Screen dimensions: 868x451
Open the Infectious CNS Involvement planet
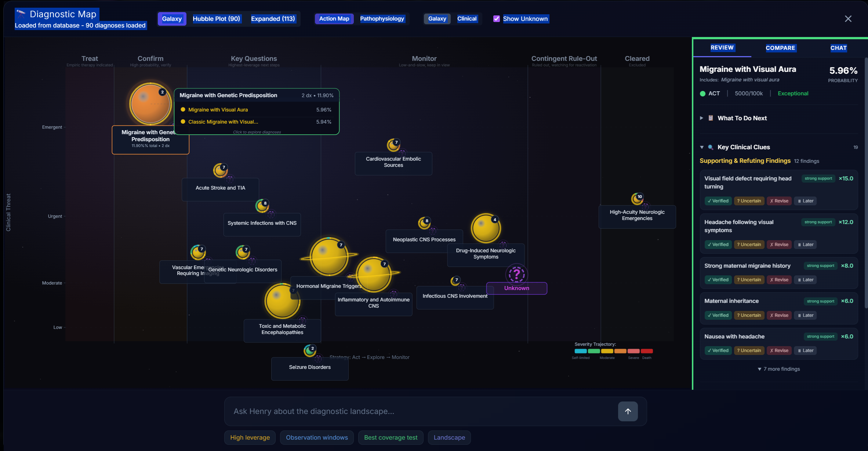click(x=455, y=281)
